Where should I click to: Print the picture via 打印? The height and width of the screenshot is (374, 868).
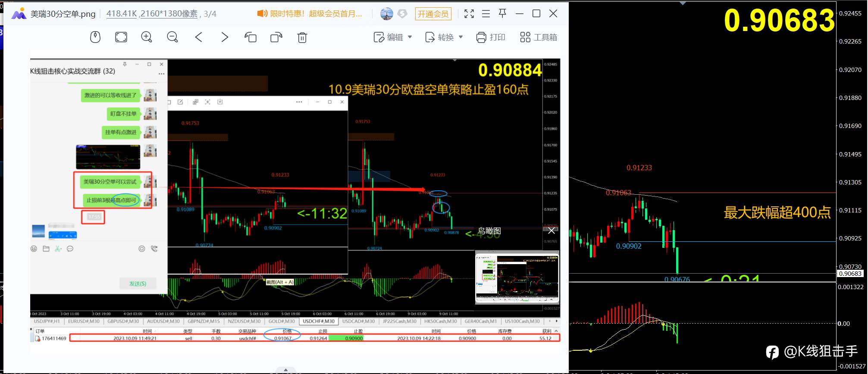click(491, 37)
